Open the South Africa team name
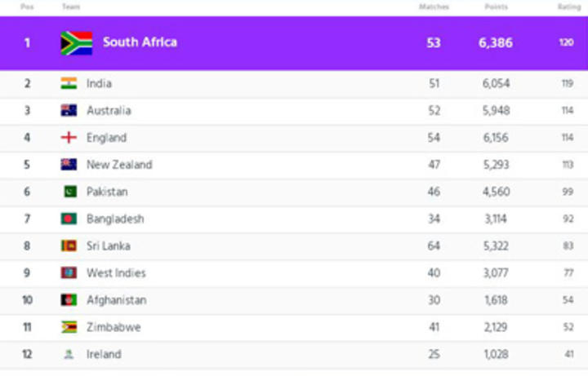Viewport: 588px width, 376px height. (x=140, y=42)
